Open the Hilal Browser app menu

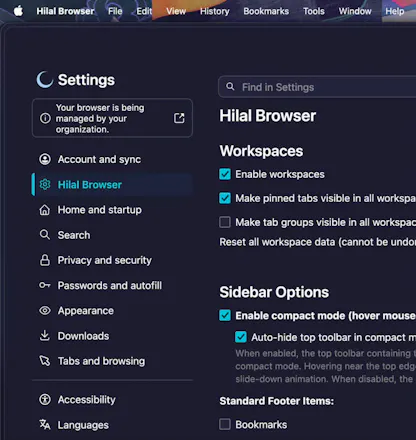[65, 11]
